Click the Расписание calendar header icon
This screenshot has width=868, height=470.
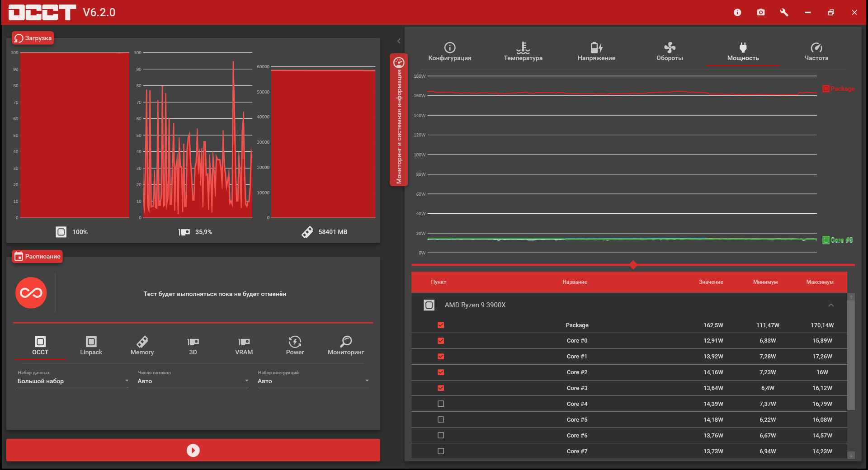(x=19, y=256)
